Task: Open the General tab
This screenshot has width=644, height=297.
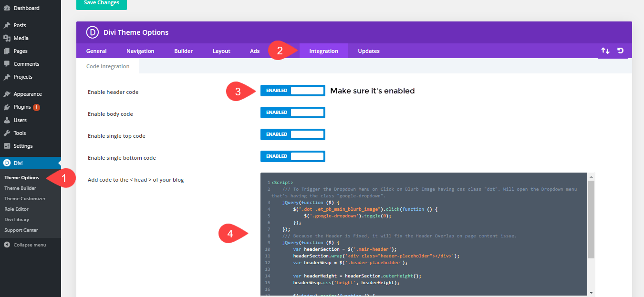Action: pyautogui.click(x=96, y=51)
